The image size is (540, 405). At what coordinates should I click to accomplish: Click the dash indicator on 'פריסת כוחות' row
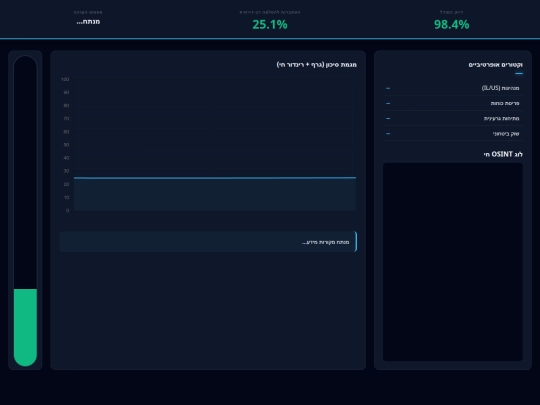click(x=388, y=103)
